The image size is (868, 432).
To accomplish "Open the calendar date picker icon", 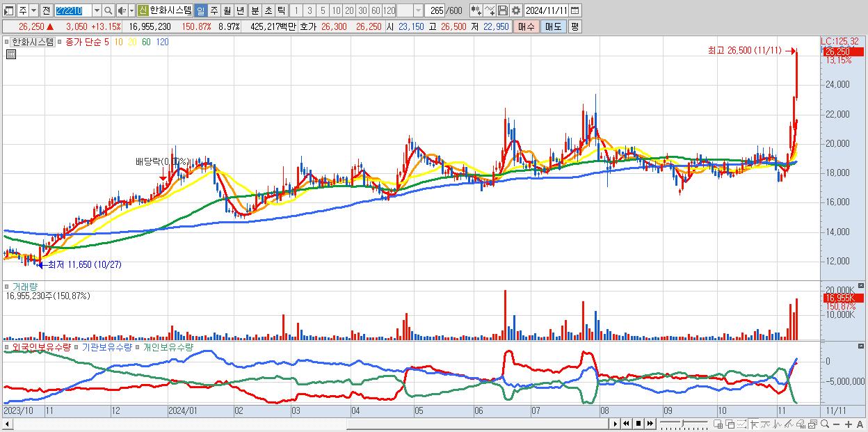I will 574,10.
